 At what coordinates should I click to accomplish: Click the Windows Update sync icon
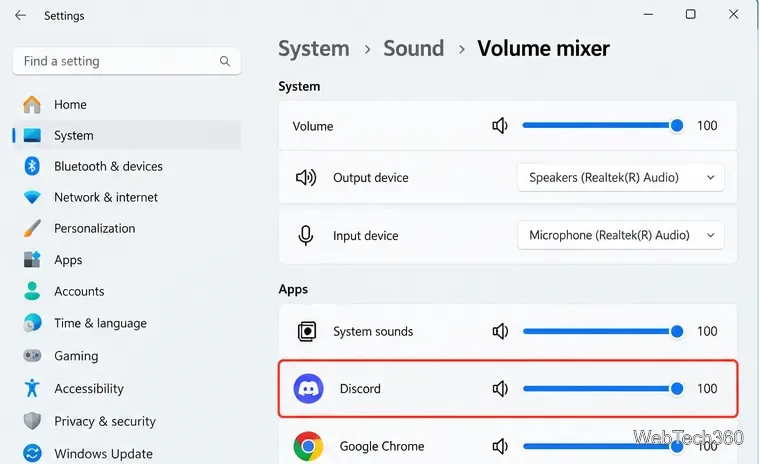(x=32, y=453)
